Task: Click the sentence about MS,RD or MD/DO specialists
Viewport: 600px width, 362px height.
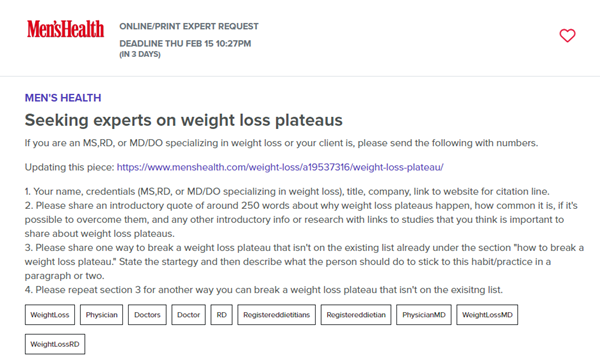Action: click(x=281, y=143)
